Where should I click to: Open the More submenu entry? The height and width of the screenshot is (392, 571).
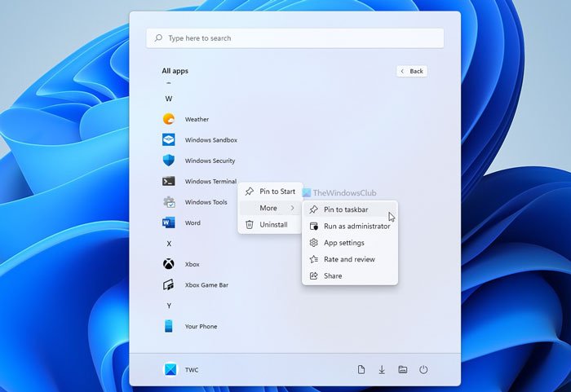tap(271, 208)
